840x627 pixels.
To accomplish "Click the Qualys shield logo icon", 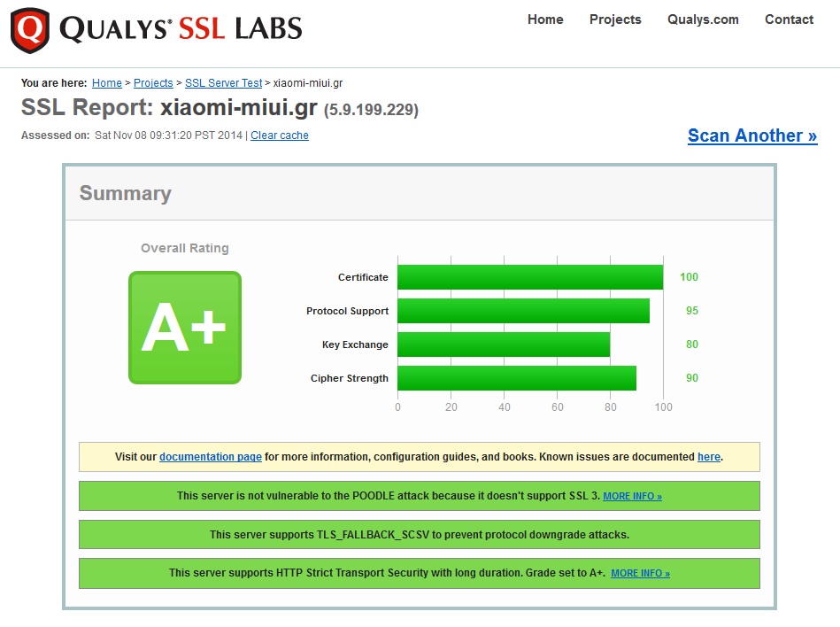I will click(30, 30).
